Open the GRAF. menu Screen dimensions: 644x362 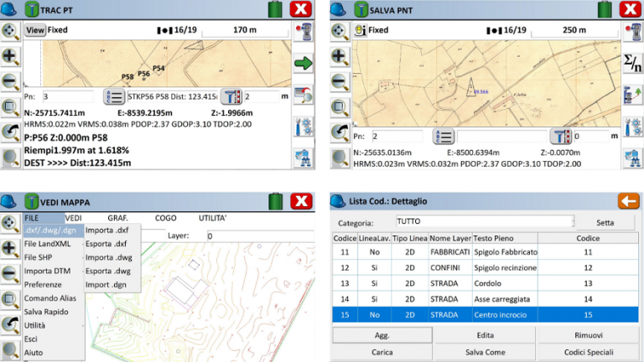coord(118,218)
